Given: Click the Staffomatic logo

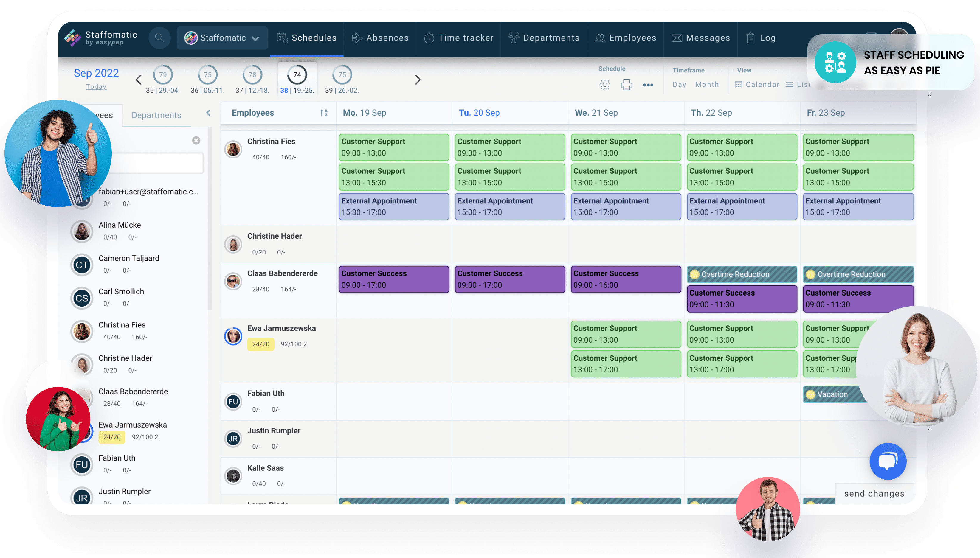Looking at the screenshot, I should [x=101, y=38].
